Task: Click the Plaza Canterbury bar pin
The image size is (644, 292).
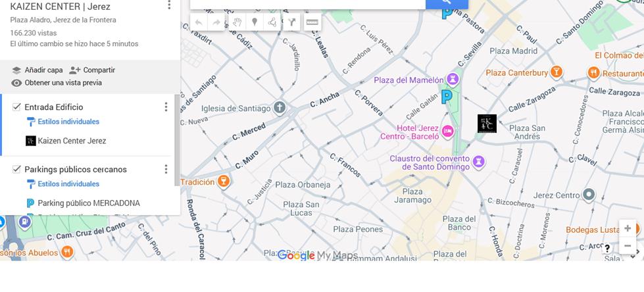Action: click(556, 72)
